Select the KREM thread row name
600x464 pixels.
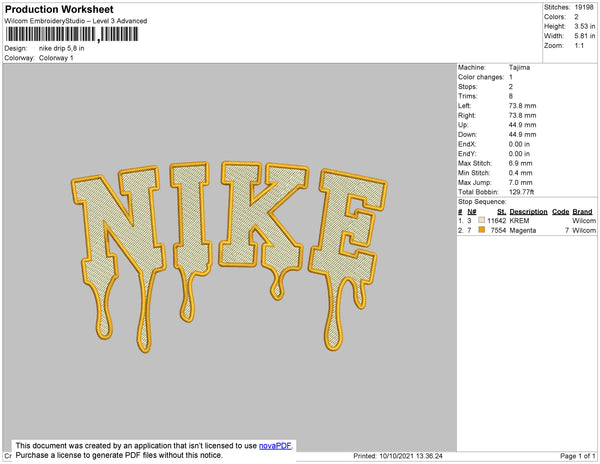pyautogui.click(x=518, y=221)
